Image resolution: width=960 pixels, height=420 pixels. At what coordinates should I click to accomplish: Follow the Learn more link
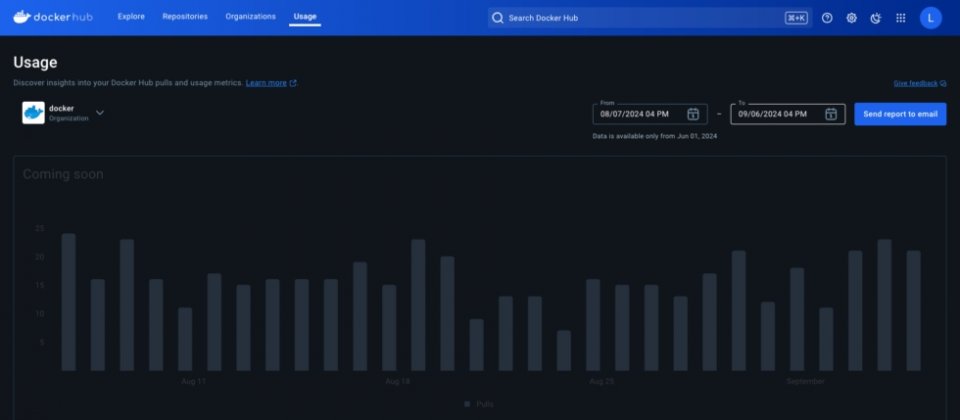pyautogui.click(x=266, y=83)
